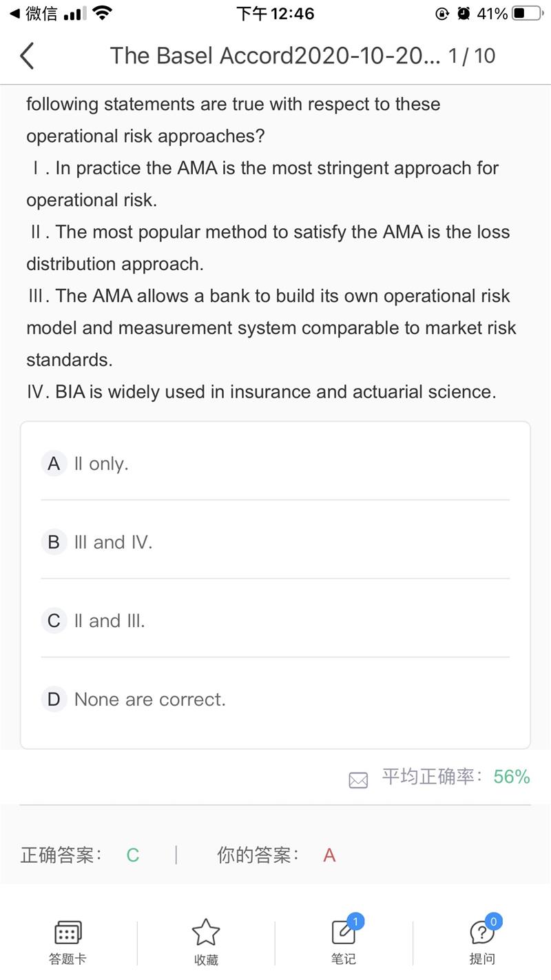Open the answer card icon
551x980 pixels.
click(67, 933)
